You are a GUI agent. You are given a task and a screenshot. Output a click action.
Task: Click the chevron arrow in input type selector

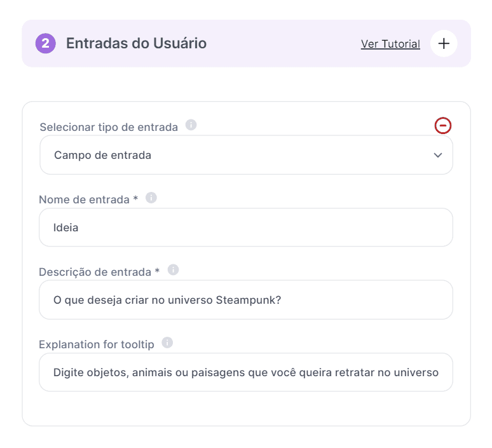437,155
